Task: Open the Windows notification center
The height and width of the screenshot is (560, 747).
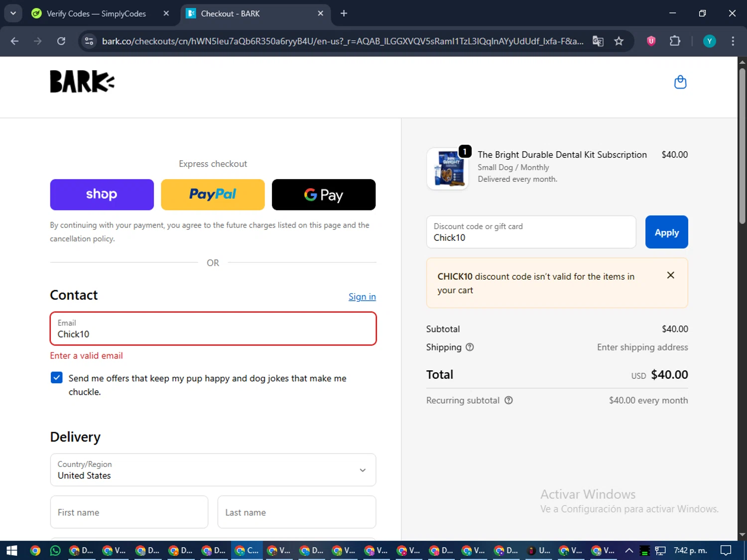Action: point(726,550)
